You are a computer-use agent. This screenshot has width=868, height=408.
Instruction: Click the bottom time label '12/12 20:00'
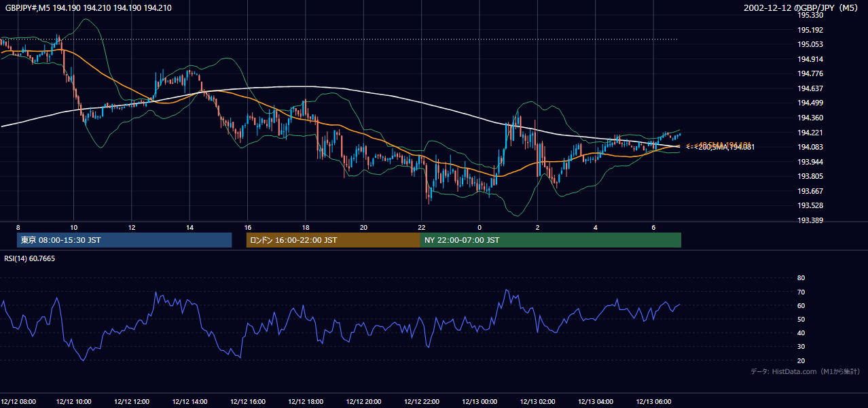point(363,401)
